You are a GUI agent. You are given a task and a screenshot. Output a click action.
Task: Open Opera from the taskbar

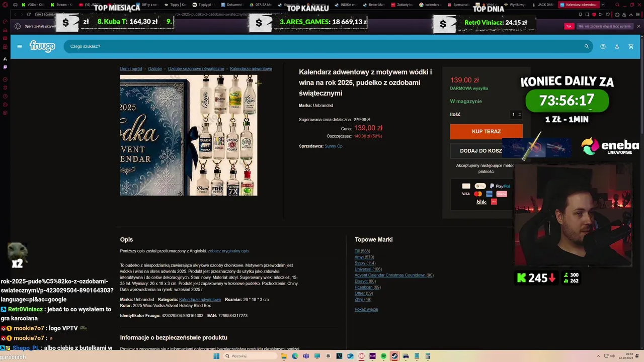point(361,356)
